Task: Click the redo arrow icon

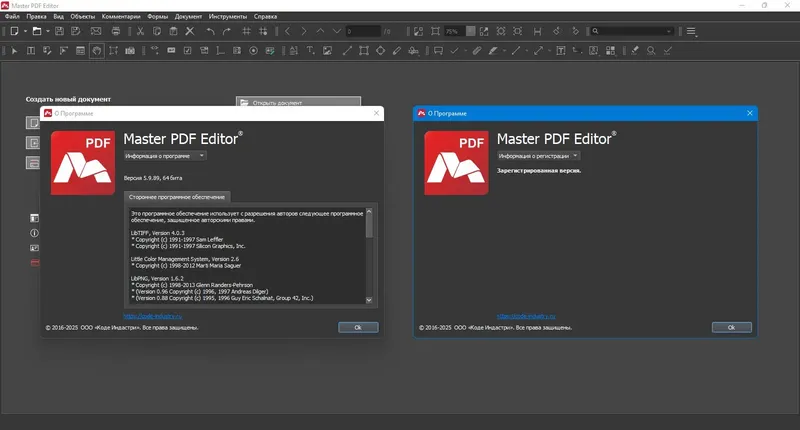Action: point(227,32)
